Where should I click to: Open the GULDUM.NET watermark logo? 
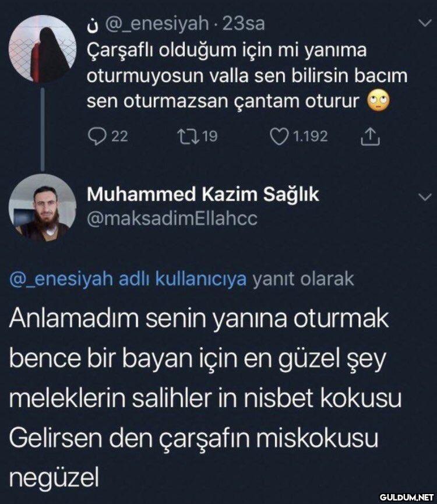coord(406,497)
